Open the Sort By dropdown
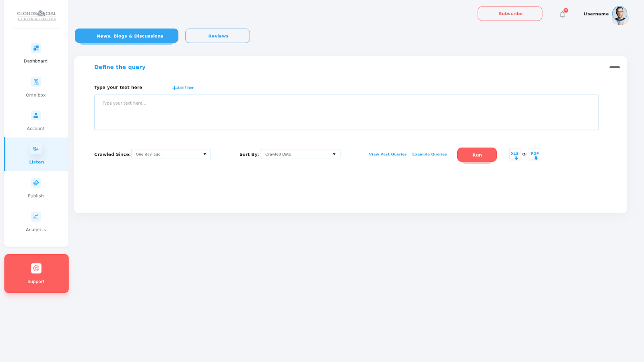The image size is (644, 362). (300, 154)
